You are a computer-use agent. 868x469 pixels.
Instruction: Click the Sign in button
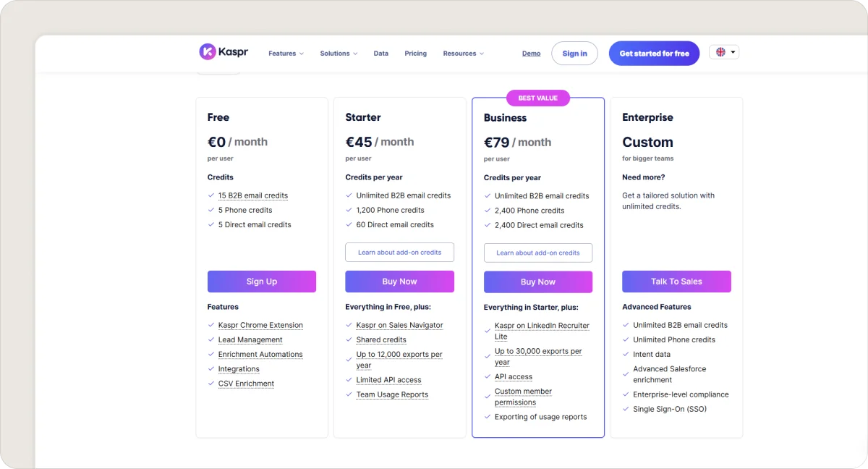click(x=575, y=54)
